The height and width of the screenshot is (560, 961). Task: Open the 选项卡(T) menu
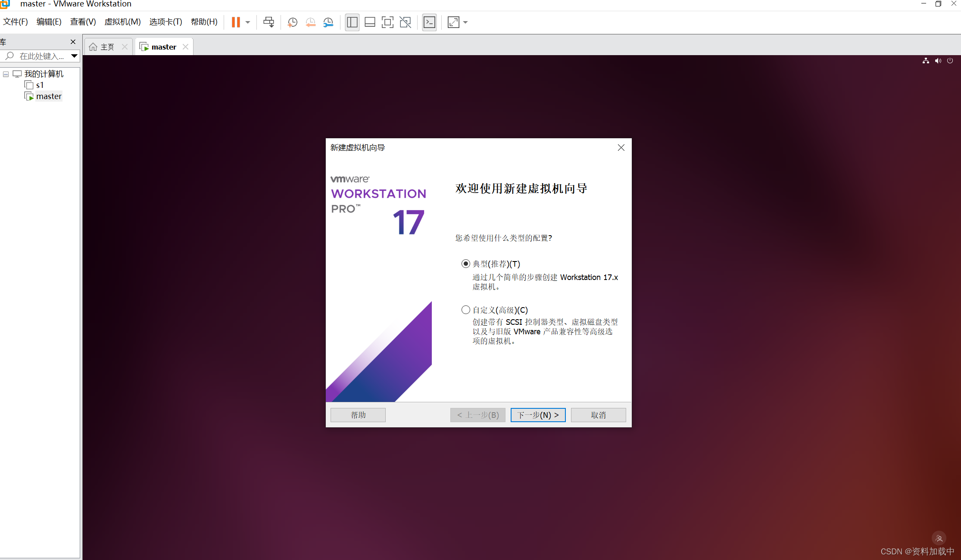click(x=165, y=22)
